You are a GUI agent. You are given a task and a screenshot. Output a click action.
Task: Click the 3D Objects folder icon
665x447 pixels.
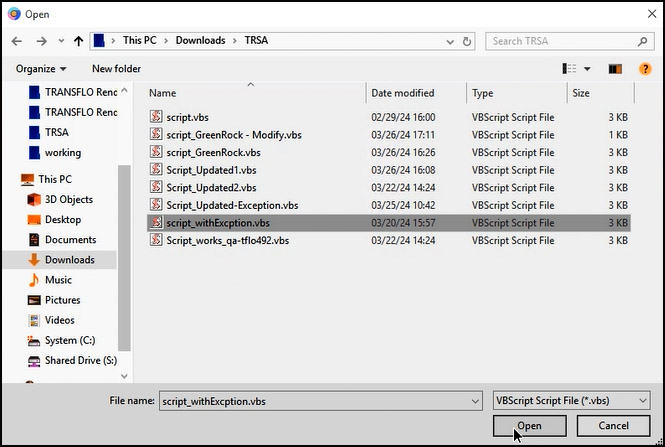pyautogui.click(x=33, y=199)
